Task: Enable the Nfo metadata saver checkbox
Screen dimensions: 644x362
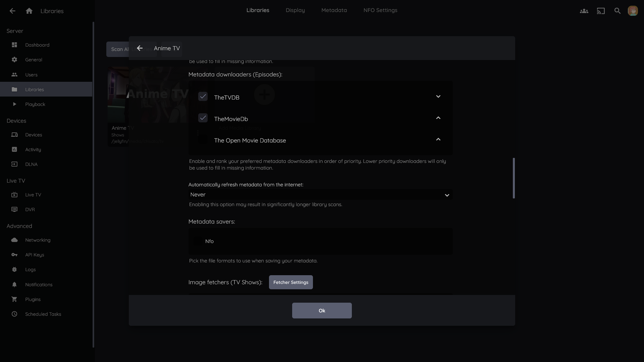Action: pos(198,241)
